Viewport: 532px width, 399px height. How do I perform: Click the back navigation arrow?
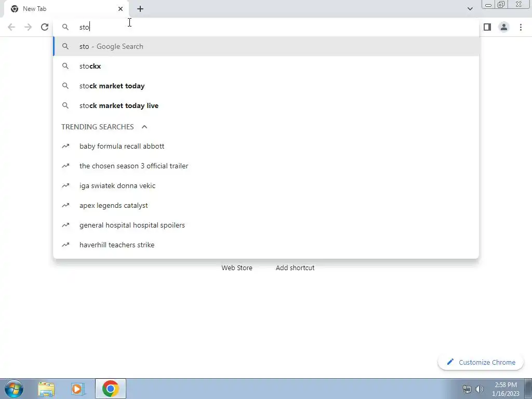(11, 27)
